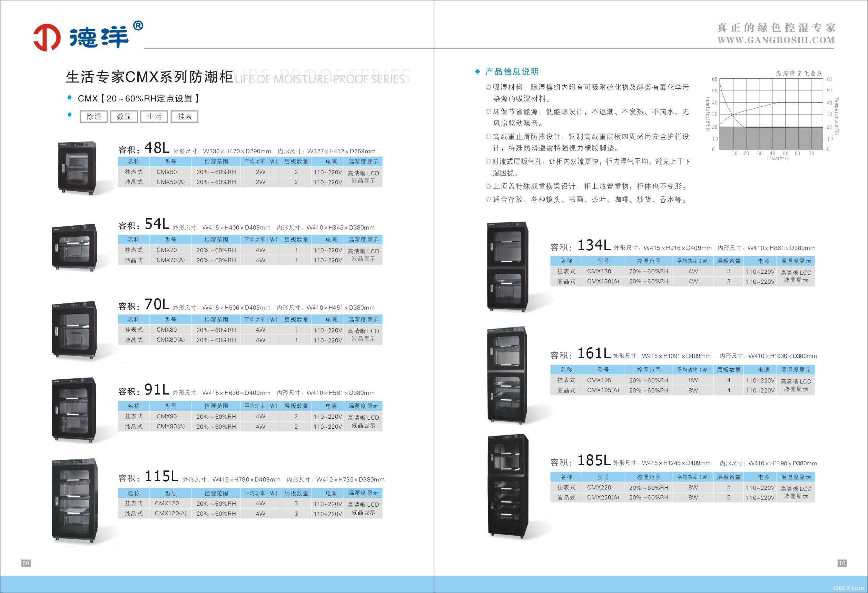Click W410×H861×D380mm inner dimensions text
The width and height of the screenshot is (868, 593).
coord(781,248)
